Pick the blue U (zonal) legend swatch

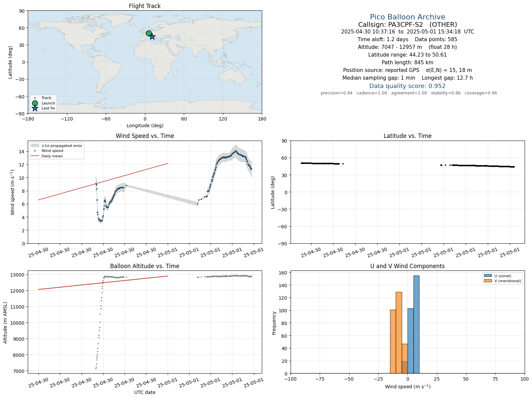tap(487, 276)
